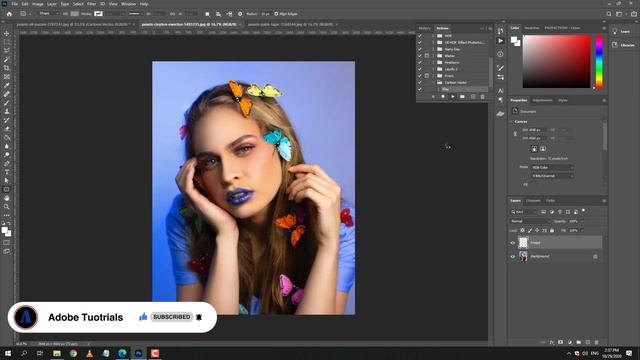Switch to the Channels tab
Image resolution: width=640 pixels, height=360 pixels.
click(533, 201)
